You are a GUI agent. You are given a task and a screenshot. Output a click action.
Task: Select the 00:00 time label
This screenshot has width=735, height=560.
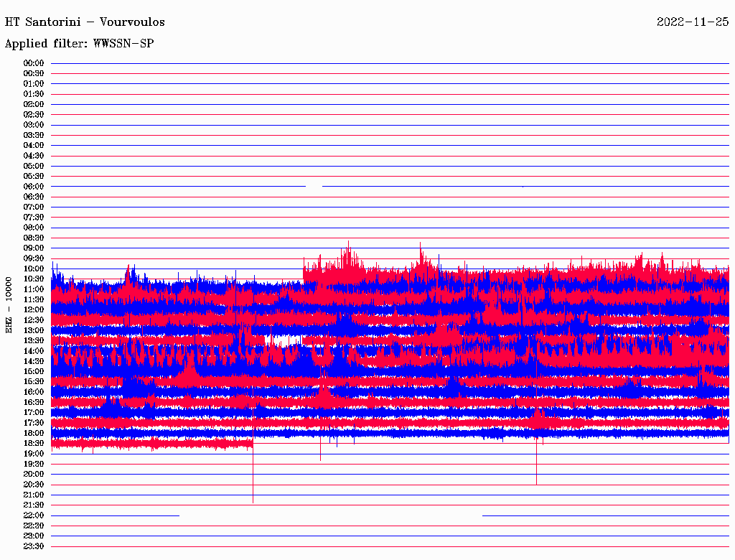click(x=34, y=63)
